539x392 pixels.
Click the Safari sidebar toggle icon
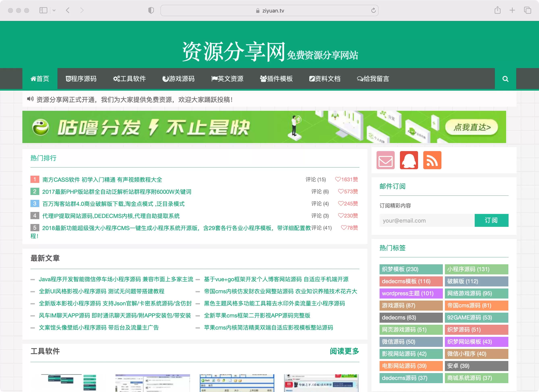point(43,10)
